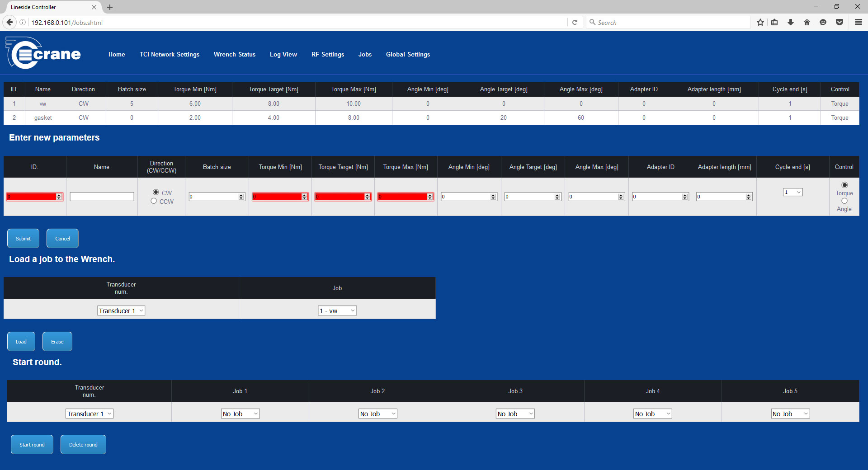
Task: Click the Crane logo
Action: [43, 53]
